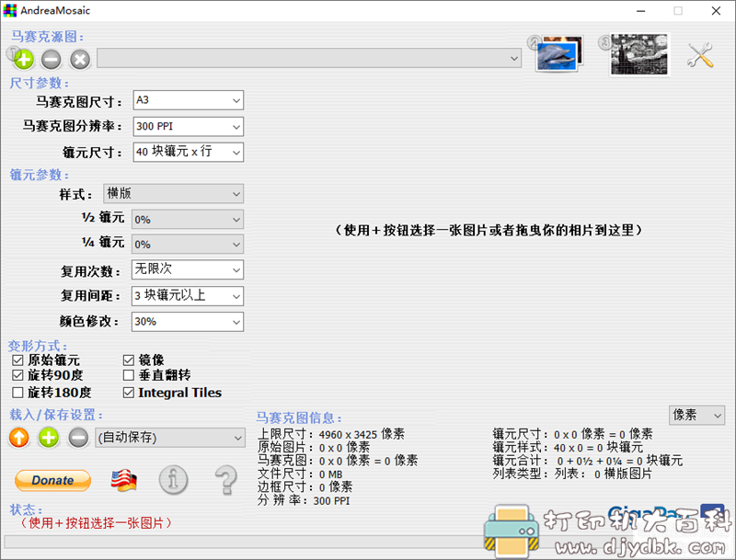Minimize the AndreaMosaic window

tap(640, 10)
